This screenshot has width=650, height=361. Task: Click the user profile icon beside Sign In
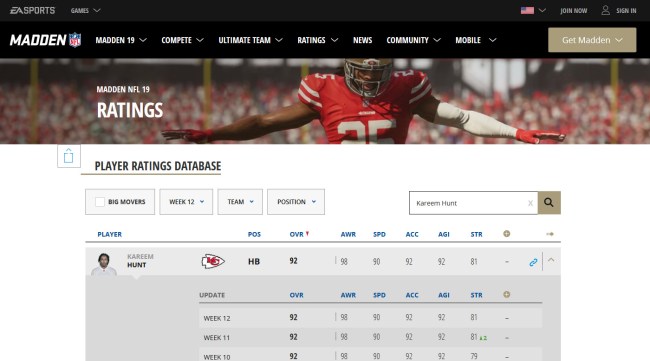(x=606, y=10)
